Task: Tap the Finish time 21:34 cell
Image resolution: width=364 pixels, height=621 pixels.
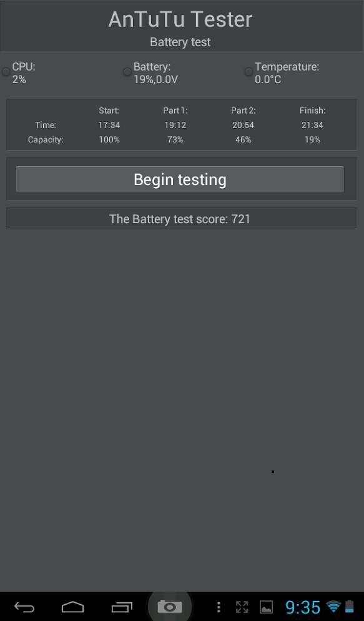Action: coord(312,125)
